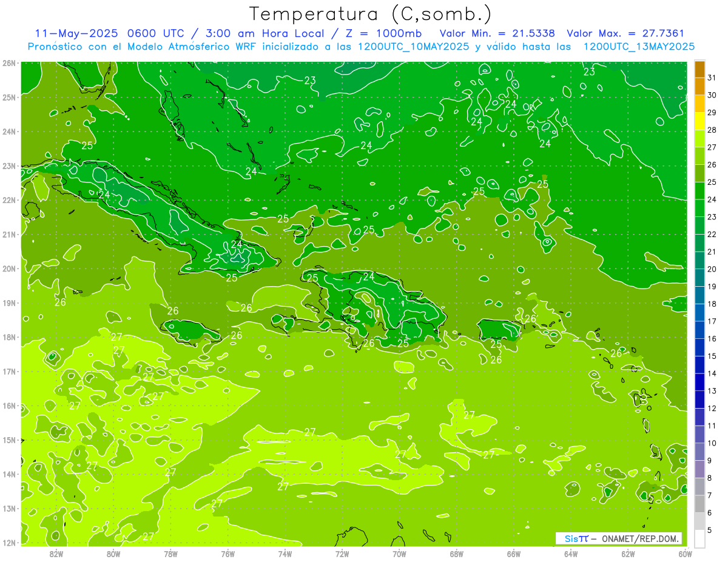Viewport: 728px width, 562px height.
Task: Click the "22N" latitude axis label
Action: 9,200
